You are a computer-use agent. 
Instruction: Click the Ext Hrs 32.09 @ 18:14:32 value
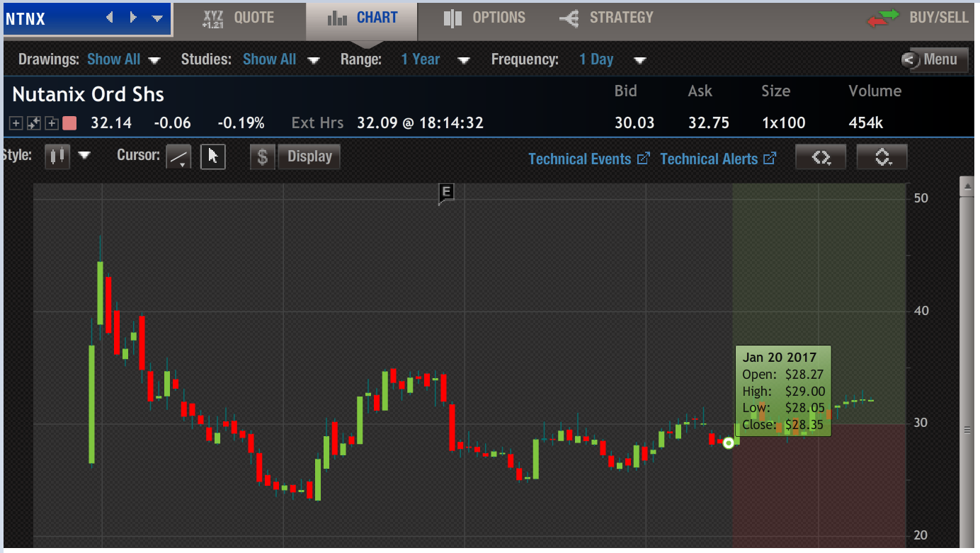(x=420, y=123)
